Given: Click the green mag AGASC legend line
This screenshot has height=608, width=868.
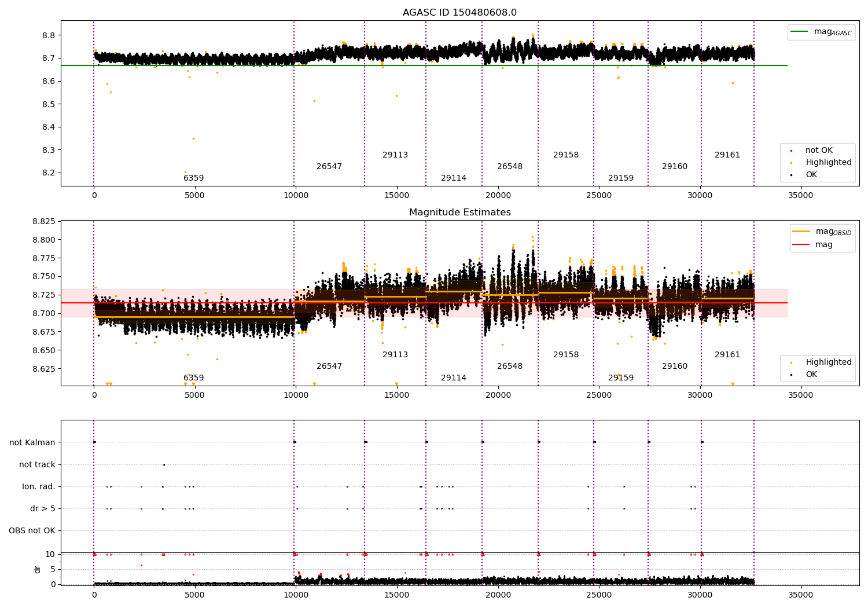Looking at the screenshot, I should (799, 32).
